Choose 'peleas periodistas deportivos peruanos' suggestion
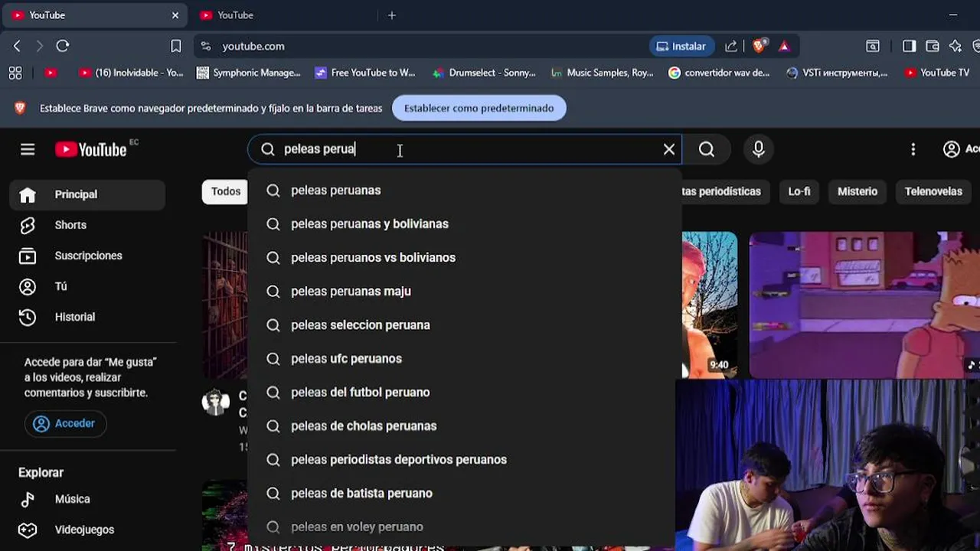 tap(464, 460)
